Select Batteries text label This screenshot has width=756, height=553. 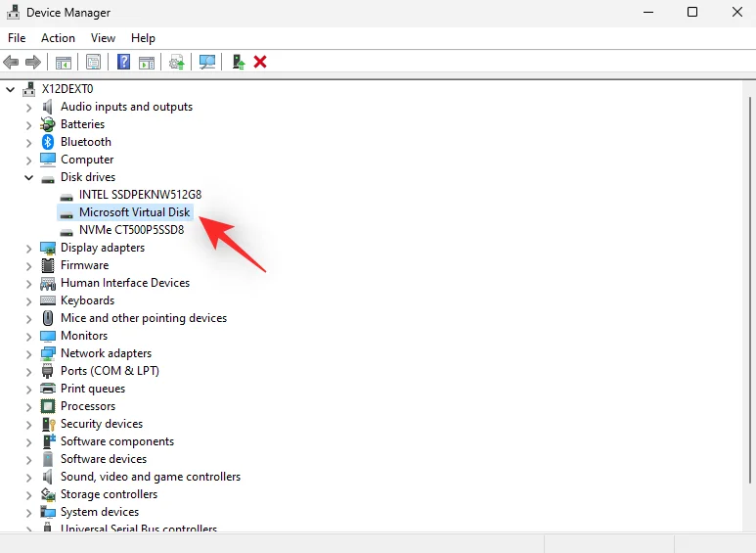[82, 124]
